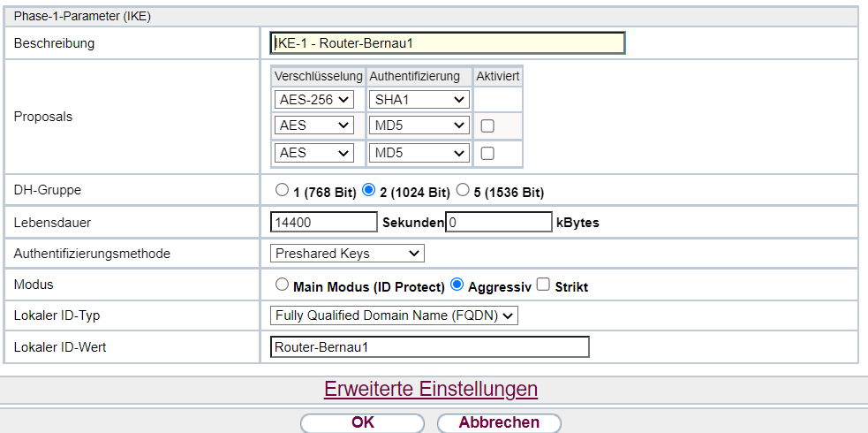The width and height of the screenshot is (868, 433).
Task: Open Authentifizierungsmethode Preshared Keys dropdown
Action: coord(347,254)
